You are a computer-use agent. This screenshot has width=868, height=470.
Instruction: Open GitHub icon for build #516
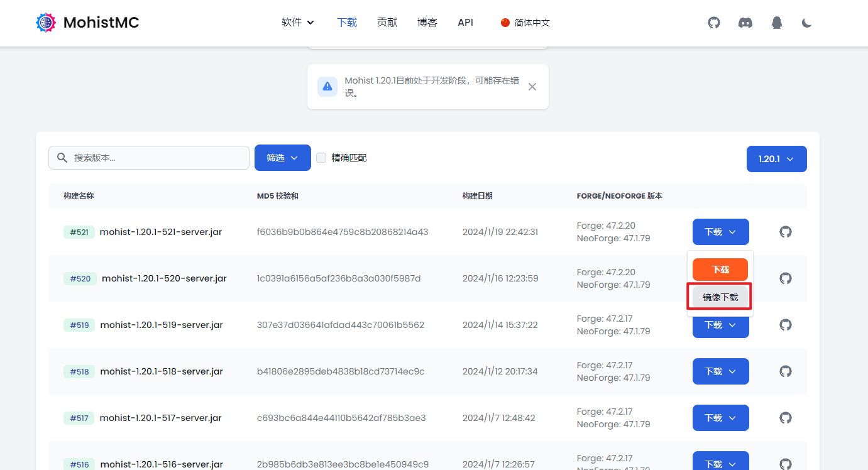pos(786,464)
